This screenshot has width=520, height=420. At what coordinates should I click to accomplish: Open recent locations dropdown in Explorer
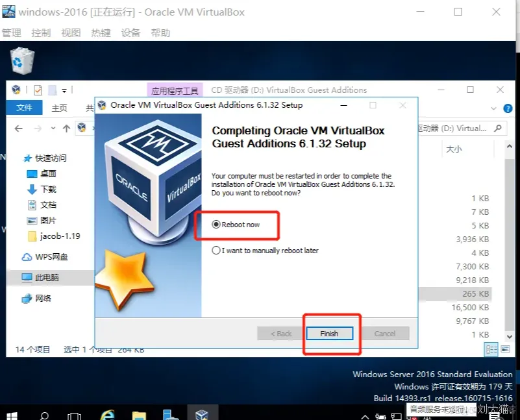tap(53, 129)
